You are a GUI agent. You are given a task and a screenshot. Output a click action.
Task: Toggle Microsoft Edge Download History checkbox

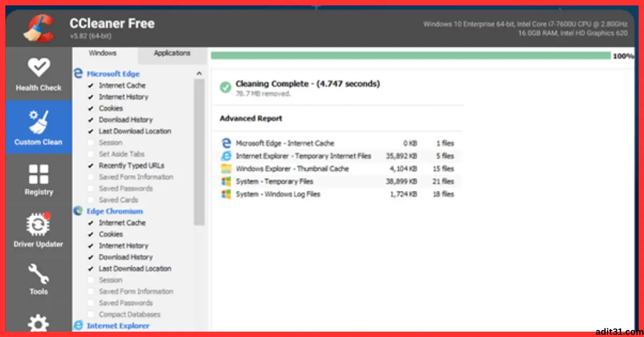tap(90, 120)
